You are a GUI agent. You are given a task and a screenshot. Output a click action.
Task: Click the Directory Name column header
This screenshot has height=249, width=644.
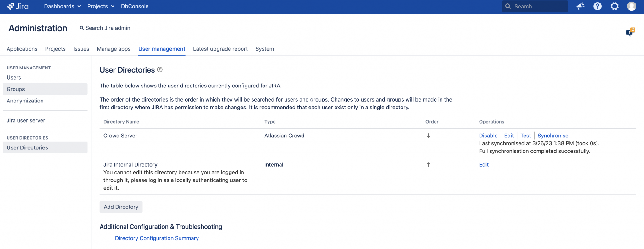tap(121, 122)
